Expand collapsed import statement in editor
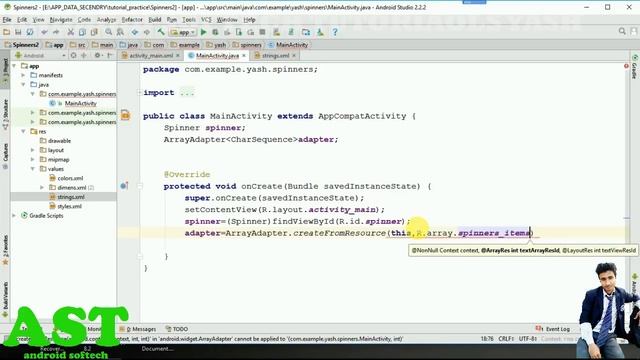This screenshot has height=360, width=640. [140, 93]
